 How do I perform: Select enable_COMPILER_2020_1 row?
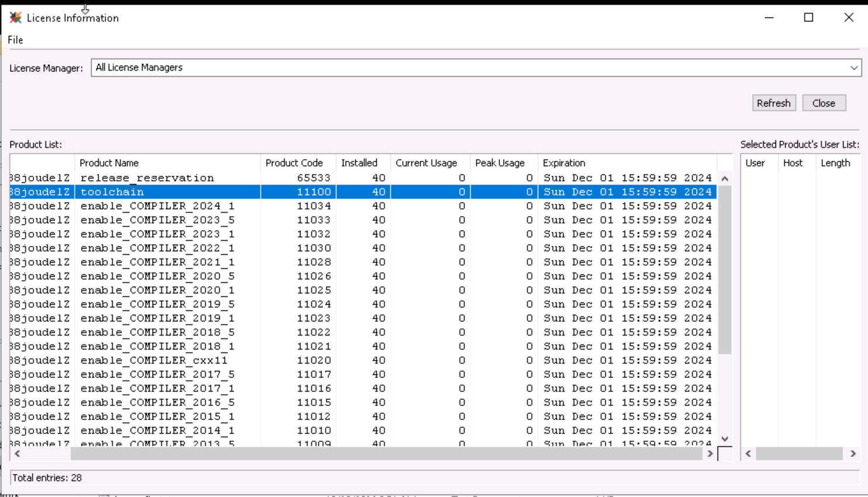coord(363,290)
